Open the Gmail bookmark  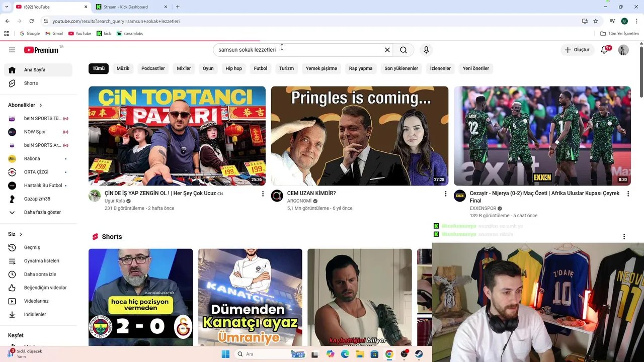[x=54, y=34]
